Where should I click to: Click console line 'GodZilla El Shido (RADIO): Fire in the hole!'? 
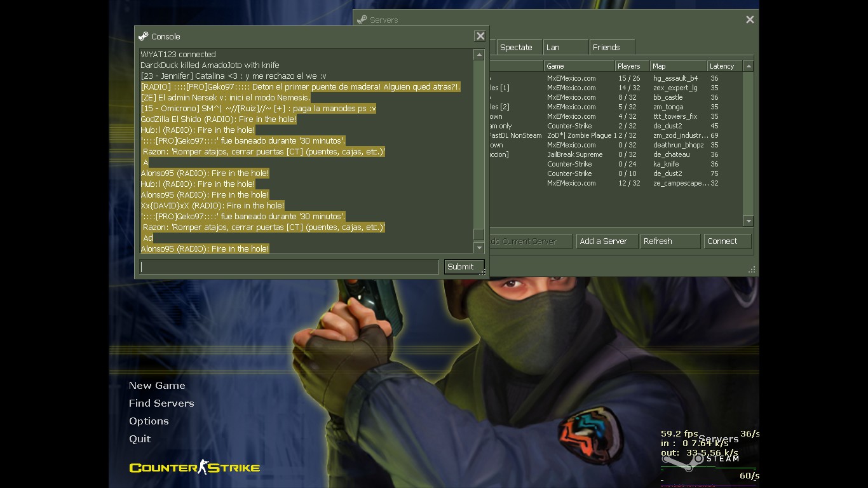point(218,119)
